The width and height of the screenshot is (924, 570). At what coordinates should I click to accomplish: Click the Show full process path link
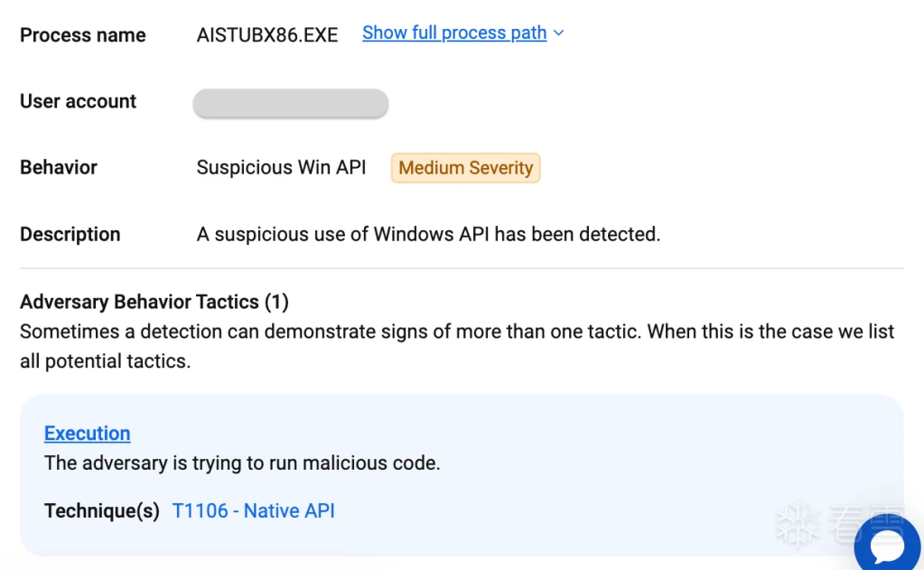coord(454,33)
